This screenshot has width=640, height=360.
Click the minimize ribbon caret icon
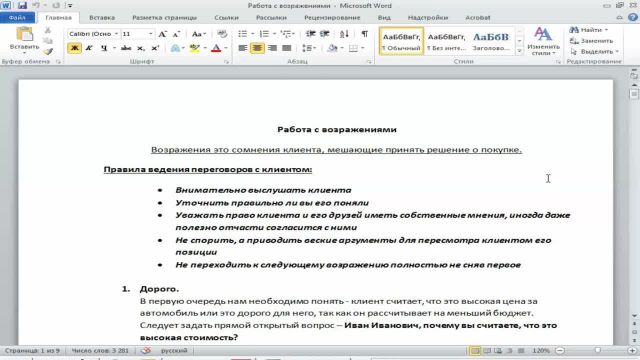[x=619, y=18]
